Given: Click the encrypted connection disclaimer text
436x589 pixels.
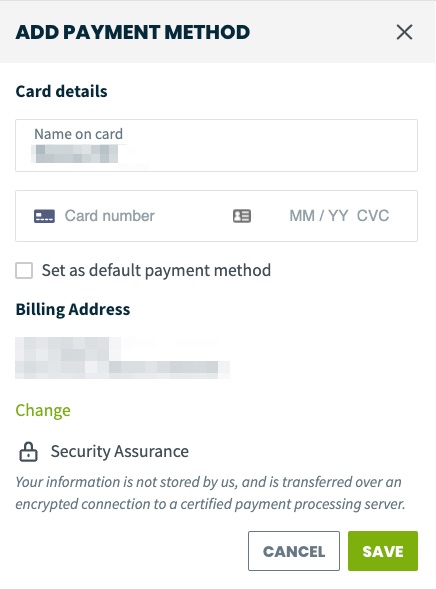Looking at the screenshot, I should pyautogui.click(x=210, y=493).
